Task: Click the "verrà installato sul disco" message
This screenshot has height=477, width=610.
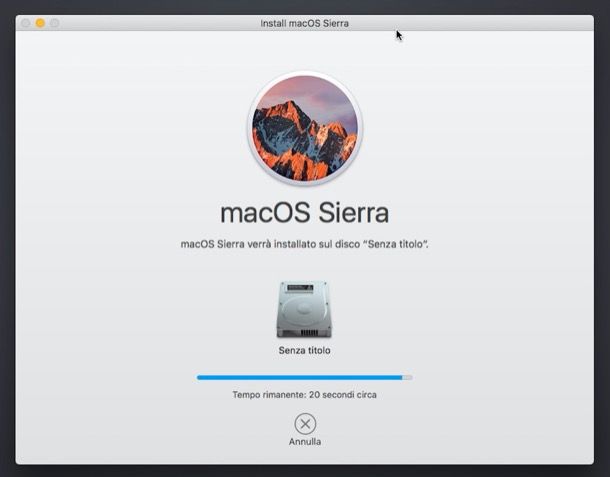Action: (305, 244)
